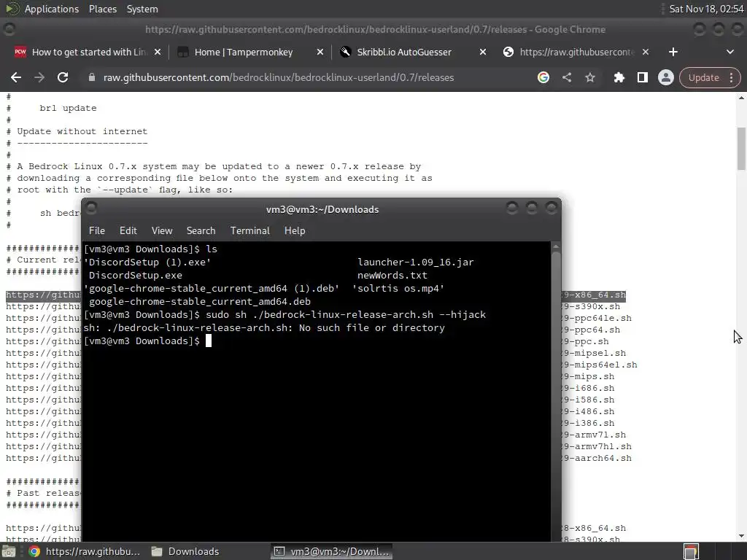
Task: Open a new Chrome tab
Action: tap(673, 52)
